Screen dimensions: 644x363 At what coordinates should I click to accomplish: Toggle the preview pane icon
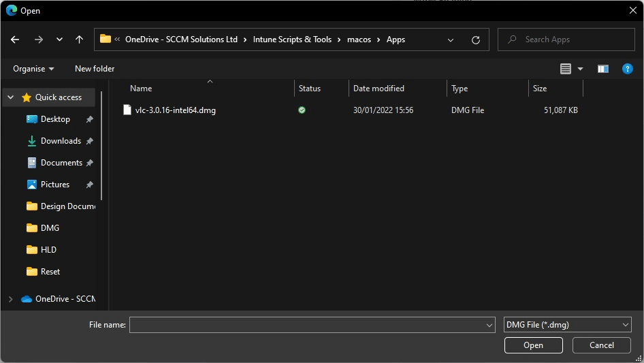pyautogui.click(x=602, y=69)
